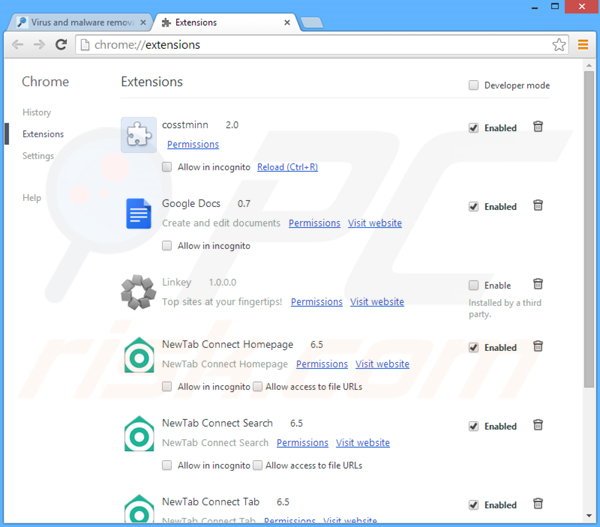The width and height of the screenshot is (600, 527).
Task: Open the Chrome hamburger menu
Action: tap(583, 45)
